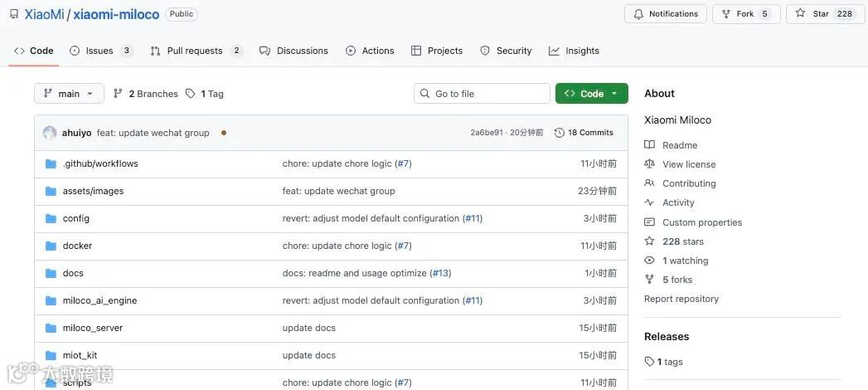Open the docs folder
868x390 pixels.
click(x=73, y=273)
